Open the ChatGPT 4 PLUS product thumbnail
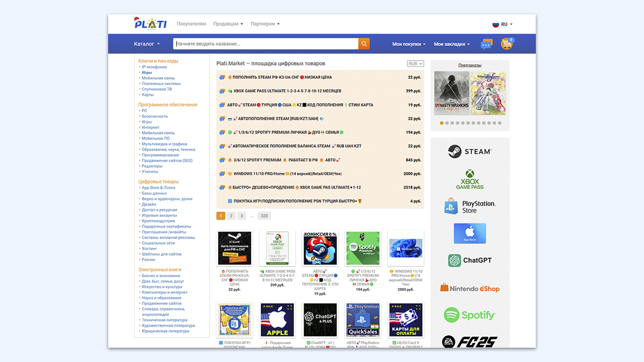The image size is (644, 362). [x=320, y=320]
